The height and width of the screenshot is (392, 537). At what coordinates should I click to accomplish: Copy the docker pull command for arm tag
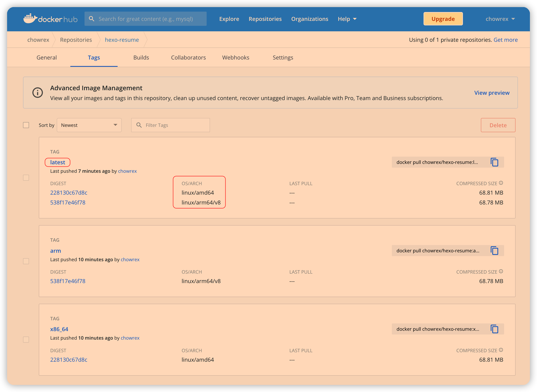494,251
